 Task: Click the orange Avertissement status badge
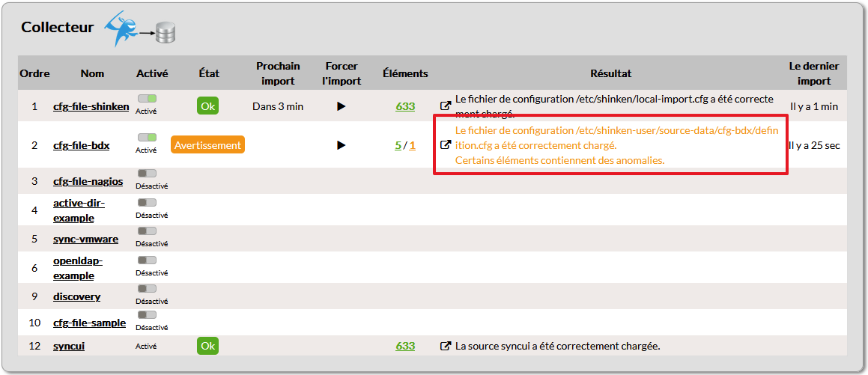pos(207,145)
